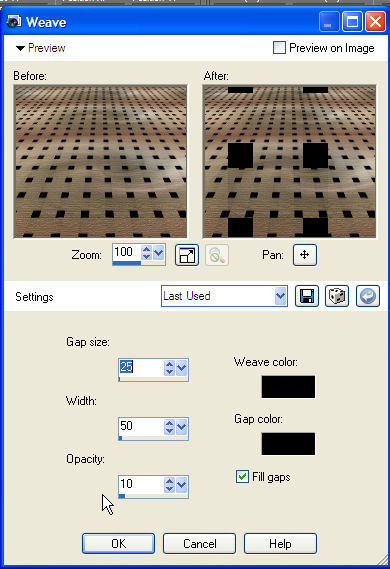This screenshot has height=569, width=390.
Task: Click the Pan navigate cross icon
Action: point(305,255)
